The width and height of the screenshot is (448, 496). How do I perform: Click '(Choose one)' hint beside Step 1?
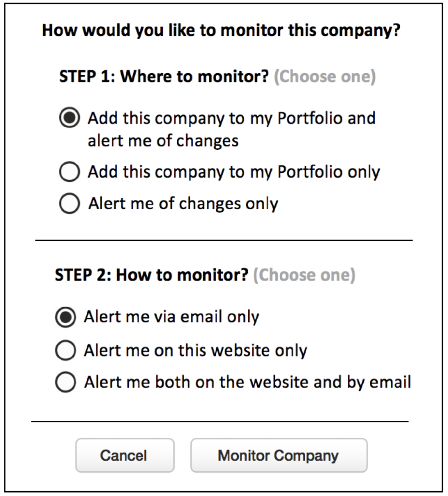[x=324, y=77]
